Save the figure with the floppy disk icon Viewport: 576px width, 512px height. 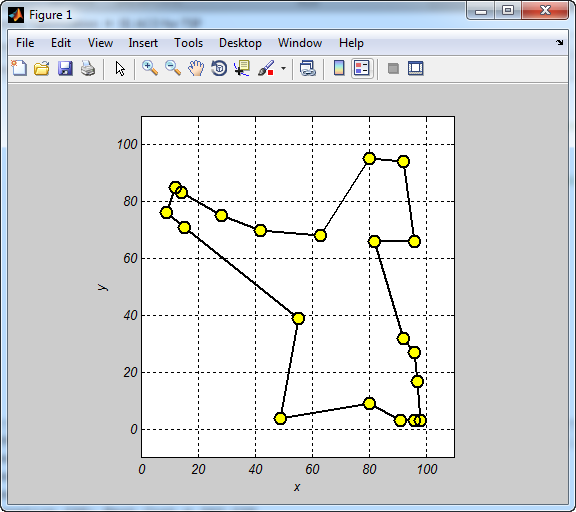[x=65, y=68]
